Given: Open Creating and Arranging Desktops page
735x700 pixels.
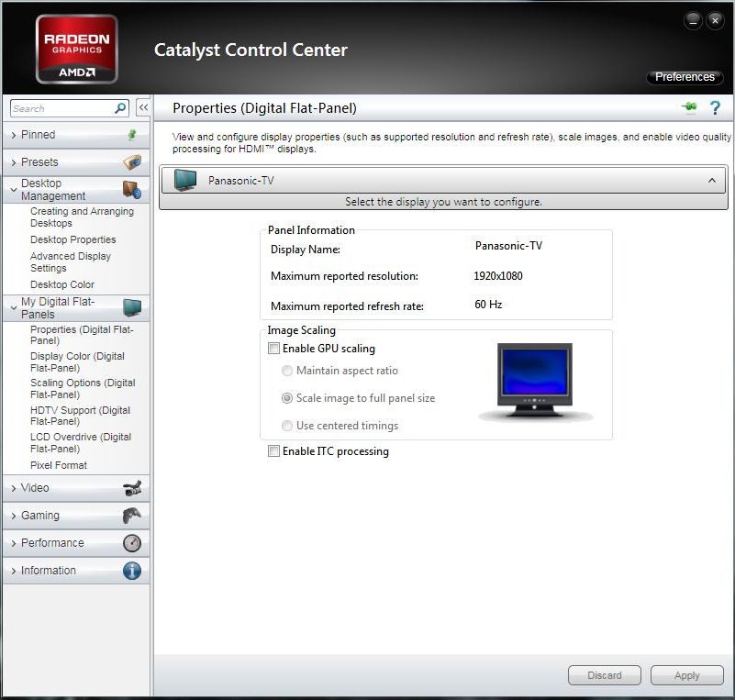Looking at the screenshot, I should [82, 217].
